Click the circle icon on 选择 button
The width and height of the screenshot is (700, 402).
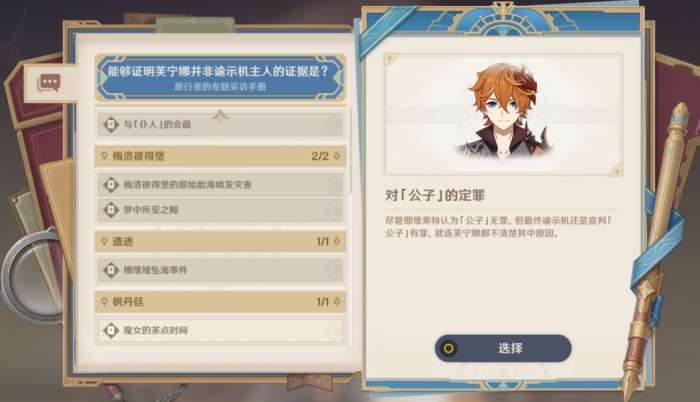(449, 348)
